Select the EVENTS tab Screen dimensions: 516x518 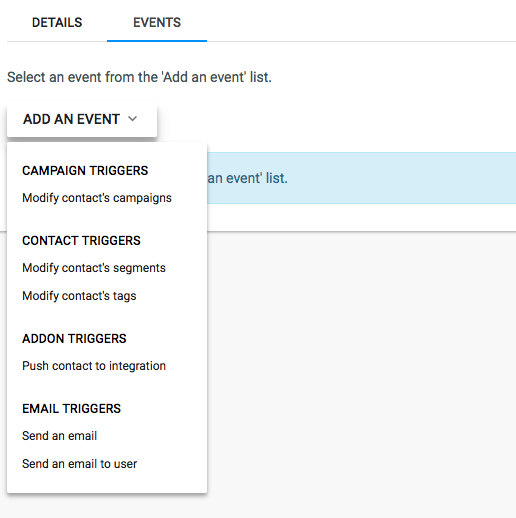click(x=157, y=23)
